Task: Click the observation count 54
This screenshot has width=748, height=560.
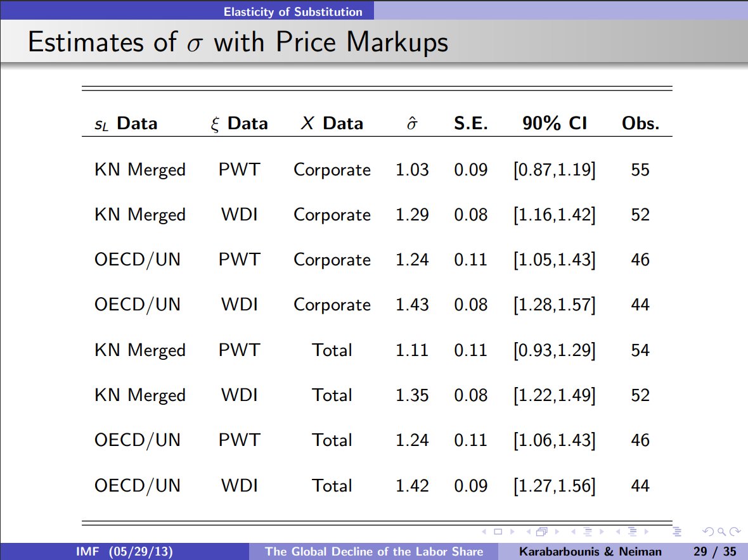Action: [640, 350]
